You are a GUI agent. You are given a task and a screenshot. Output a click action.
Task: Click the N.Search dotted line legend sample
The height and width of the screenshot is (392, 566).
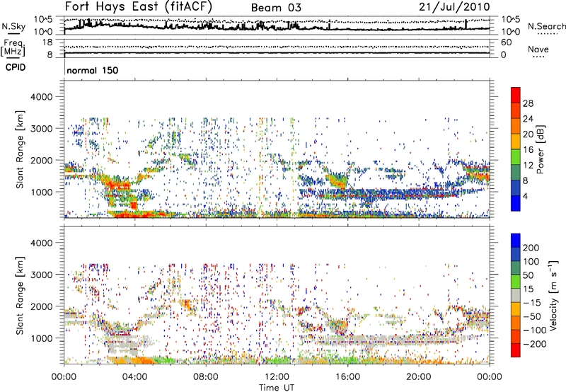point(548,34)
